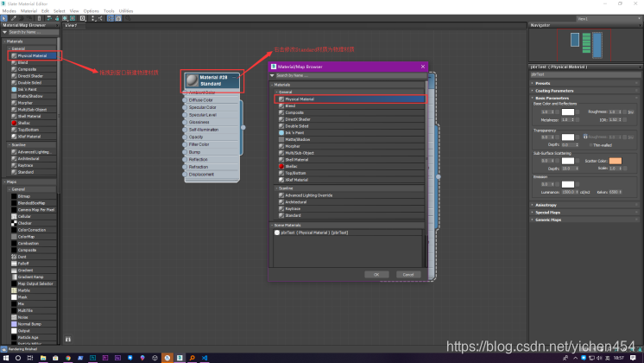Screen dimensions: 644x363
Task: Click the base color weight map button
Action: click(558, 111)
